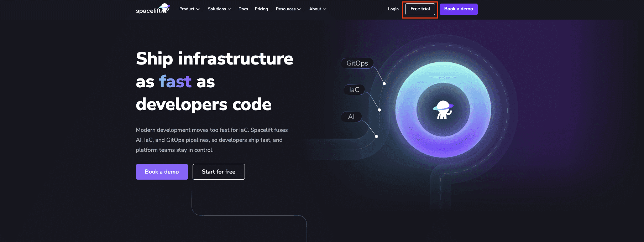The width and height of the screenshot is (644, 242).
Task: Click the "developers code" headline line
Action: click(x=204, y=104)
